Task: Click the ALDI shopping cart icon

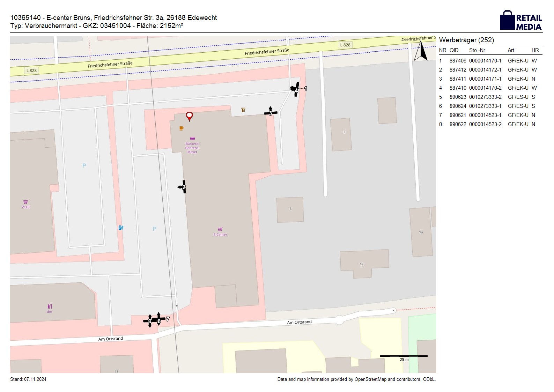Action: click(x=25, y=202)
